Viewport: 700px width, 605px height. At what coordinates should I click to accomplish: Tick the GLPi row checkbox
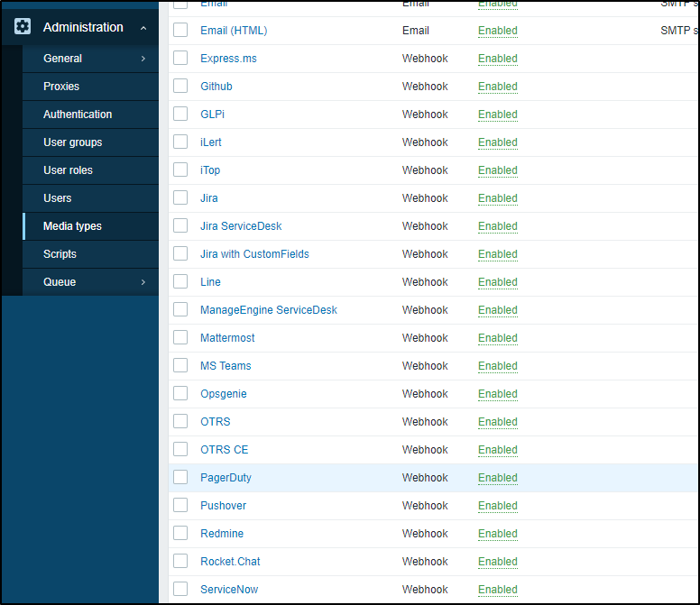180,114
